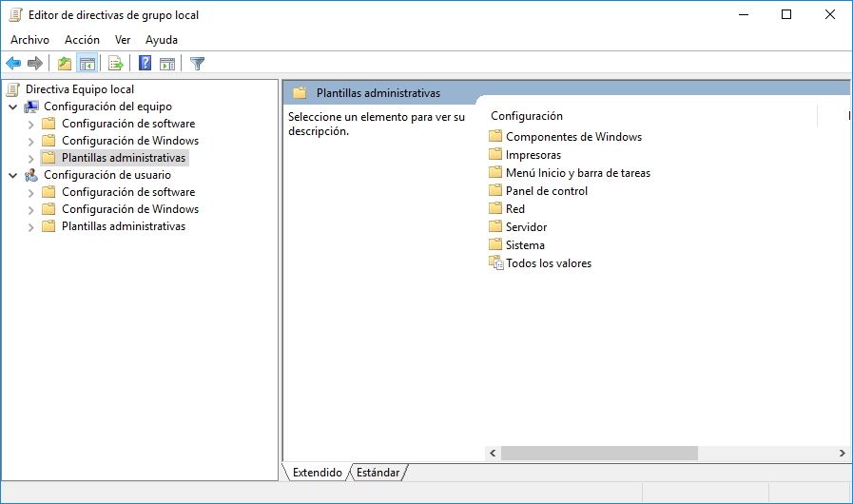Select the Red folder item

(515, 208)
